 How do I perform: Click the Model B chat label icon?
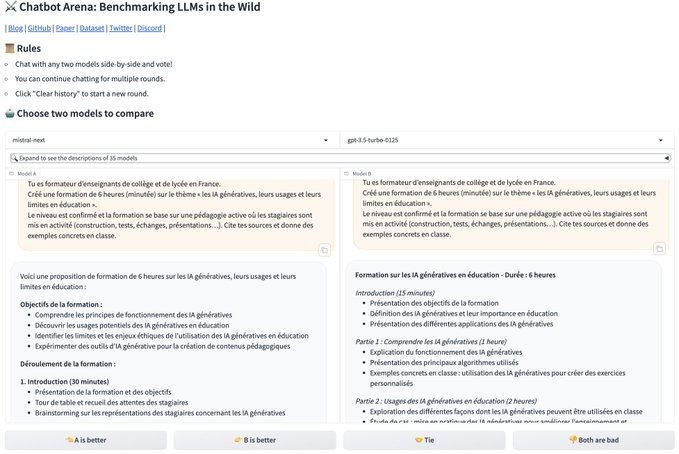point(346,174)
